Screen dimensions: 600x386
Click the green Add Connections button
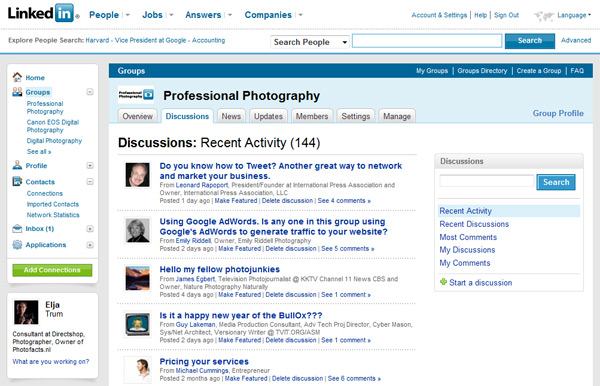coord(52,270)
